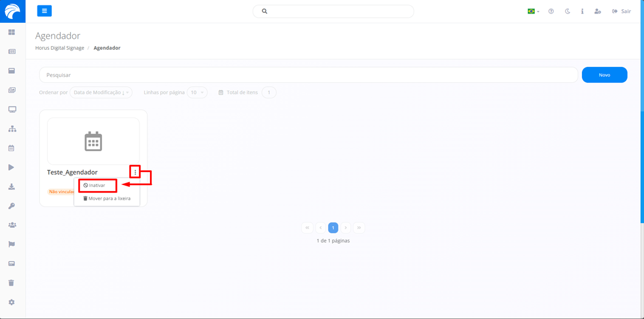Click the help question mark icon

pos(551,11)
